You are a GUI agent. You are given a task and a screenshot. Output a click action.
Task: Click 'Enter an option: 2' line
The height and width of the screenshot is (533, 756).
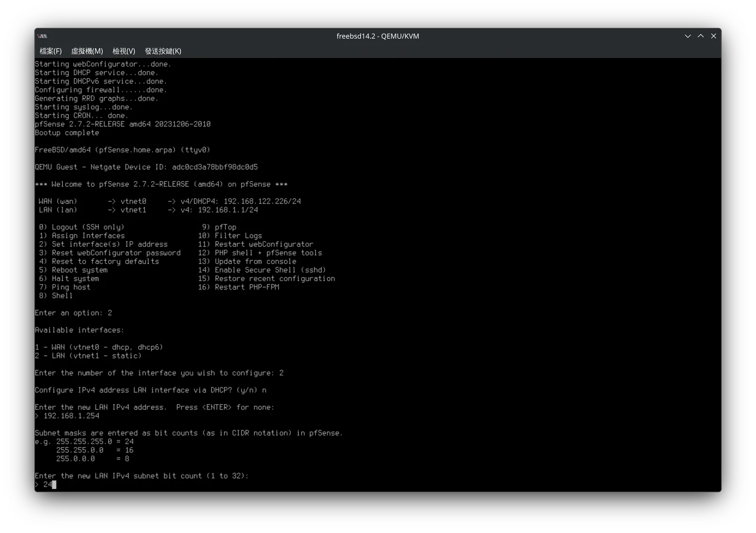click(73, 313)
